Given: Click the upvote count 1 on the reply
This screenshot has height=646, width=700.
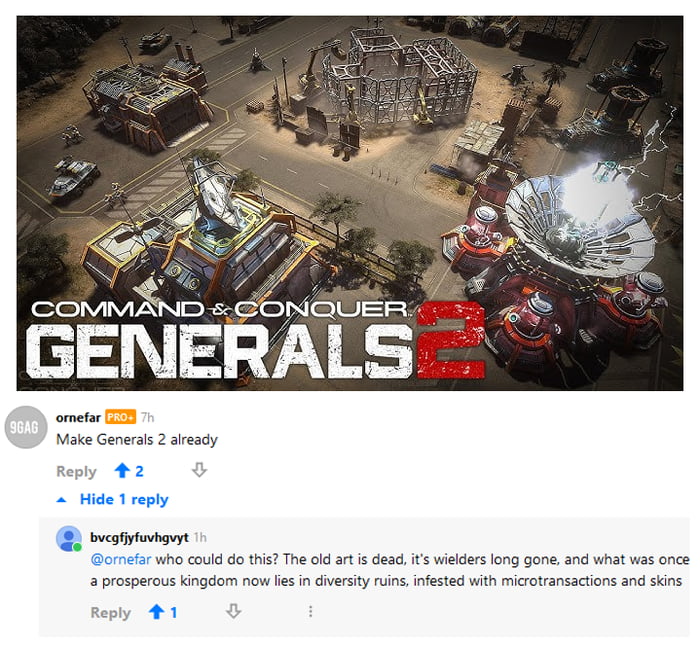Looking at the screenshot, I should (x=174, y=613).
